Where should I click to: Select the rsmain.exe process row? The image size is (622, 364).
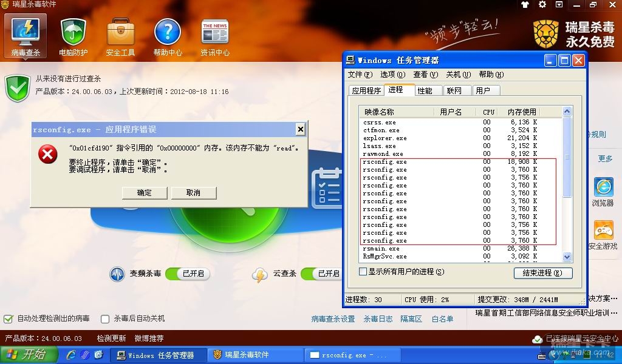tap(460, 249)
